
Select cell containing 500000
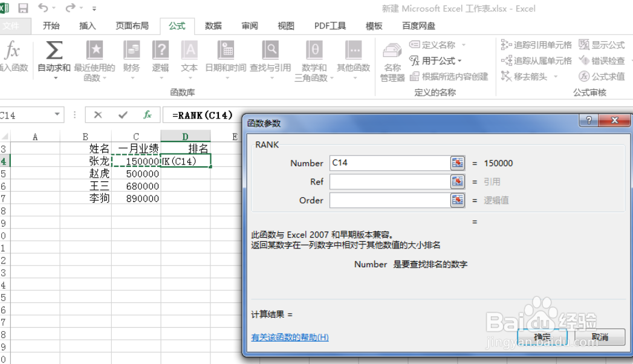(x=136, y=174)
